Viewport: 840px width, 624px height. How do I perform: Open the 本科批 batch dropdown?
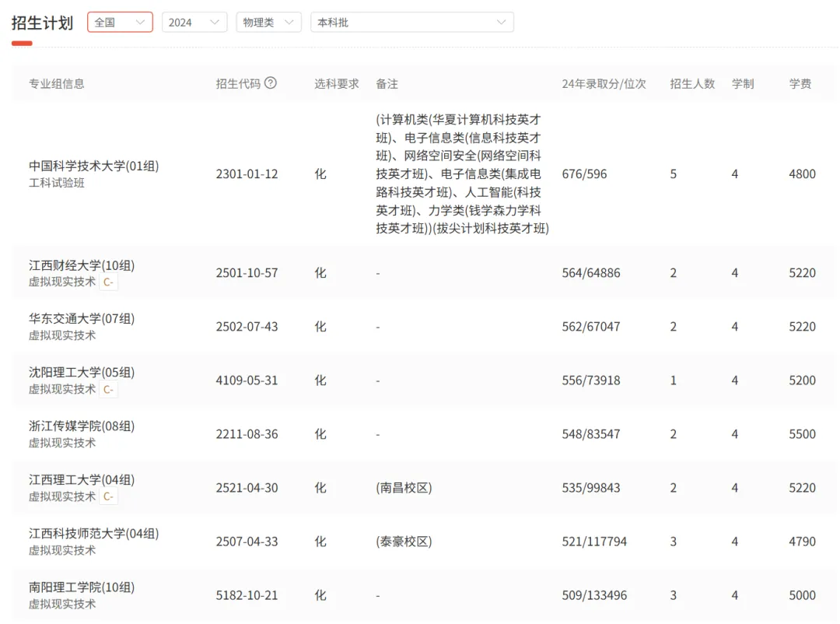tap(411, 22)
